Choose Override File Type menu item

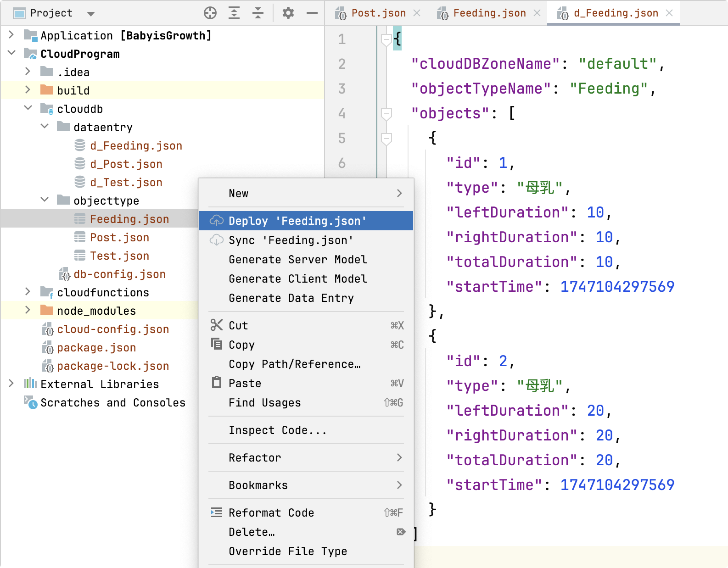coord(306,551)
